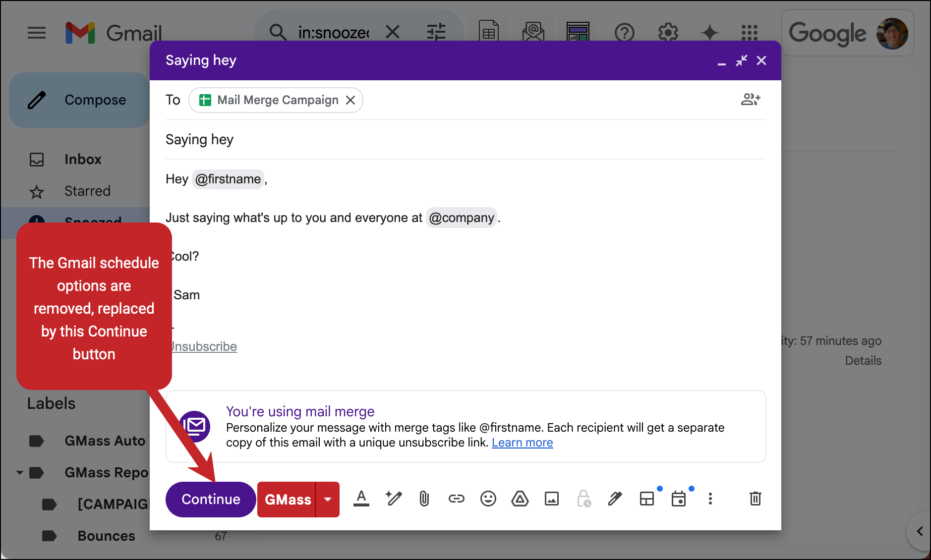
Task: Open the GMass Auto label
Action: (105, 441)
